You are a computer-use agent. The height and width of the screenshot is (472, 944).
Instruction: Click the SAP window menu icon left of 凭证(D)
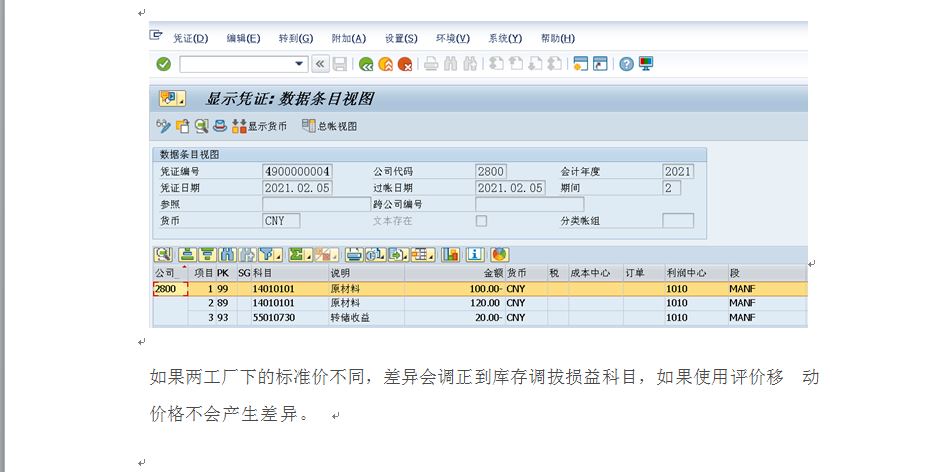[156, 36]
